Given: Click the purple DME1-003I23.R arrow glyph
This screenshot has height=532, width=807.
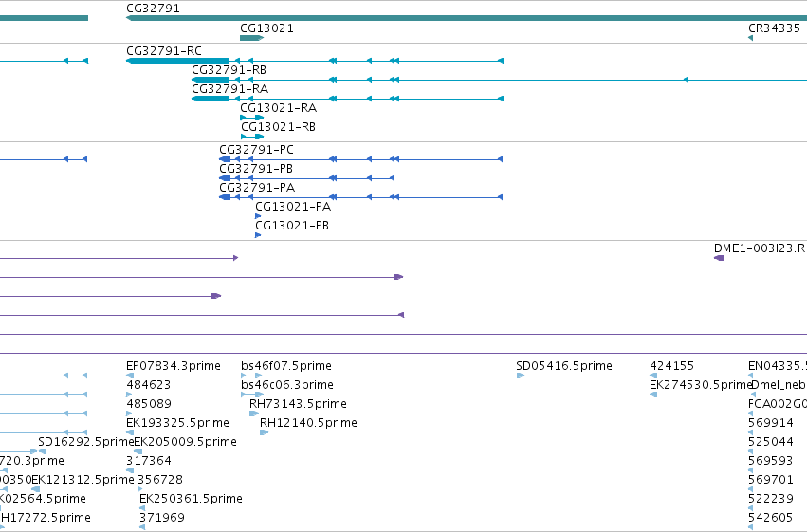Looking at the screenshot, I should click(719, 258).
